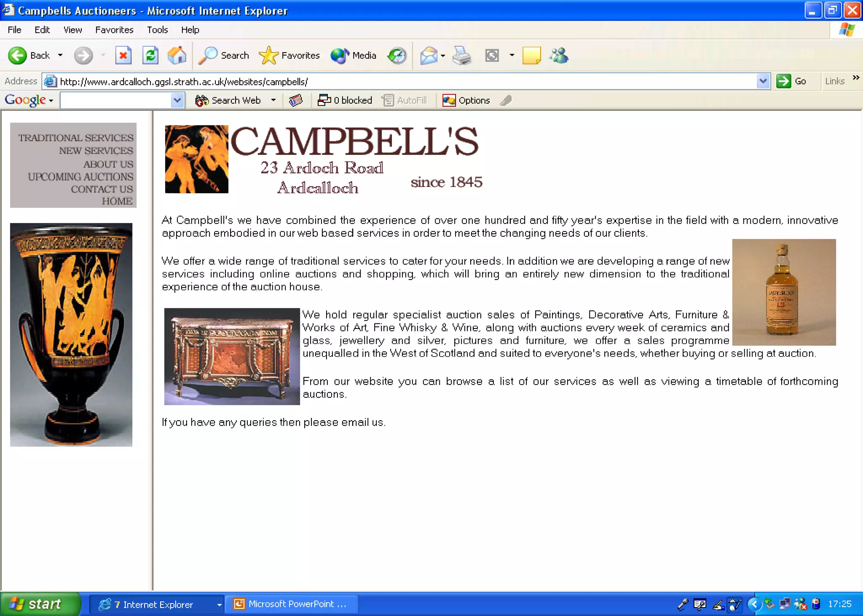Click the Google toolbar highlighter icon
This screenshot has width=863, height=616.
pyautogui.click(x=506, y=100)
